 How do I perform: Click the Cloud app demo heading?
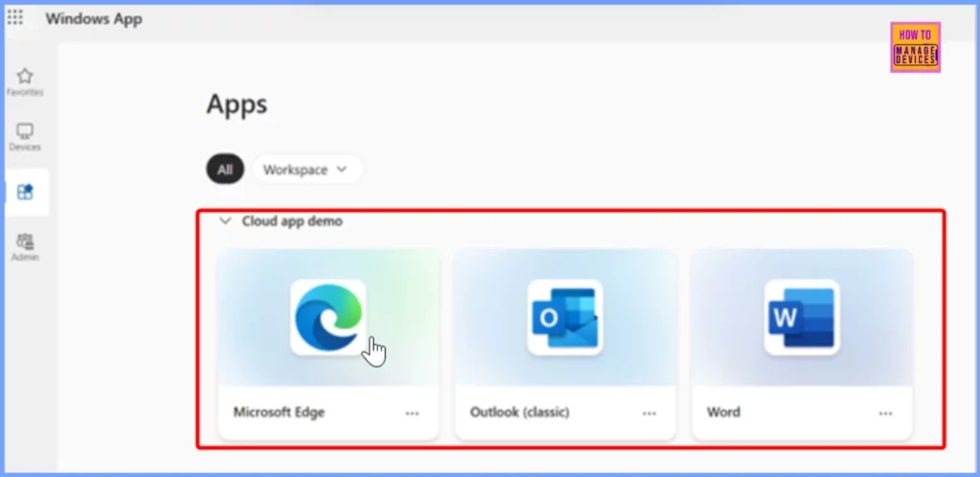(292, 221)
